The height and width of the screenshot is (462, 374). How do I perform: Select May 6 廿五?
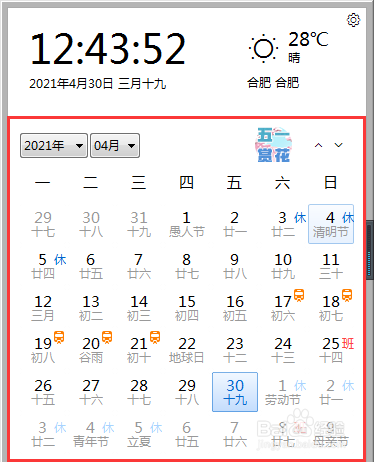pos(187,434)
